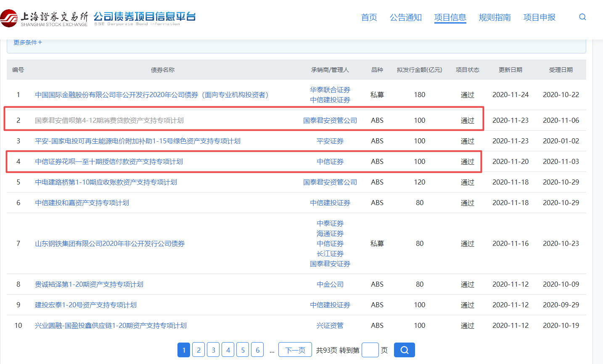Image resolution: width=603 pixels, height=364 pixels.
Task: Open 山东钢铁集团 2020 private bond link
Action: pos(110,243)
